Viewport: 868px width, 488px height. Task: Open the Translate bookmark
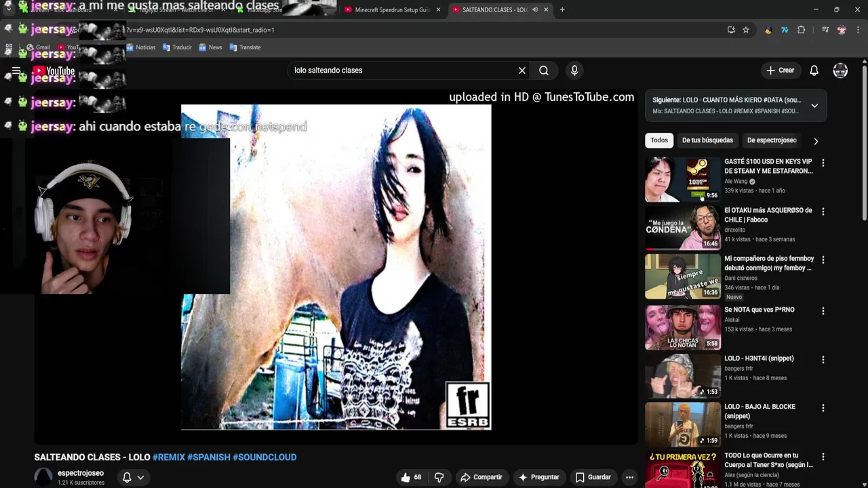click(x=245, y=47)
